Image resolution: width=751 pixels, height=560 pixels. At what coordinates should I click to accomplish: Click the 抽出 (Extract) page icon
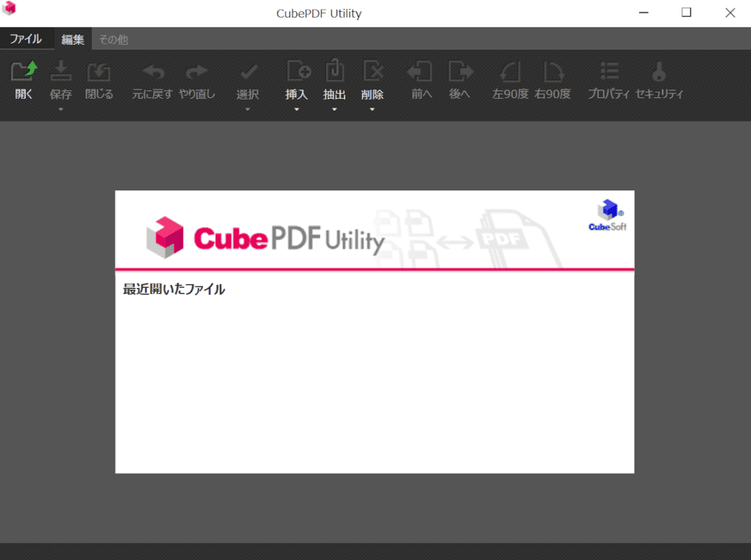click(335, 70)
